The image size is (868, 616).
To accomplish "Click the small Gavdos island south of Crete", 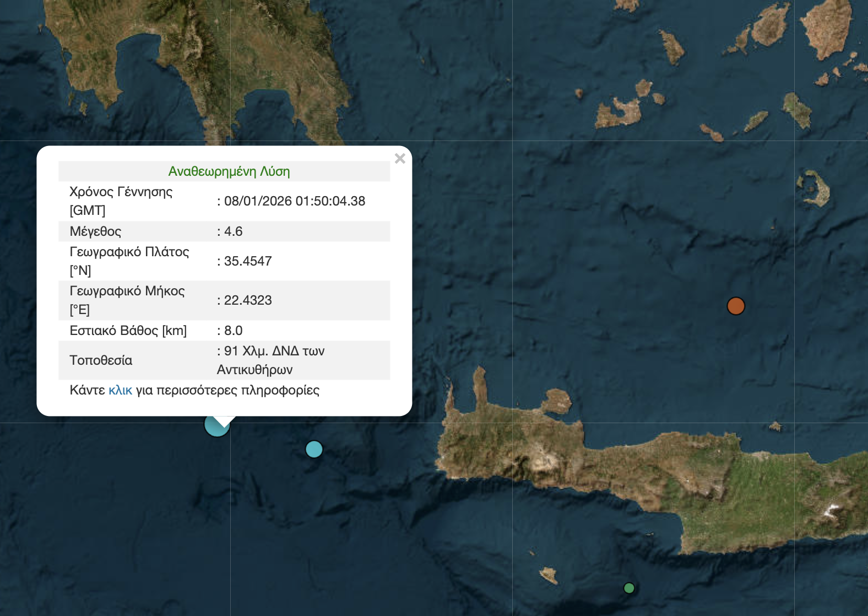I will click(x=549, y=575).
